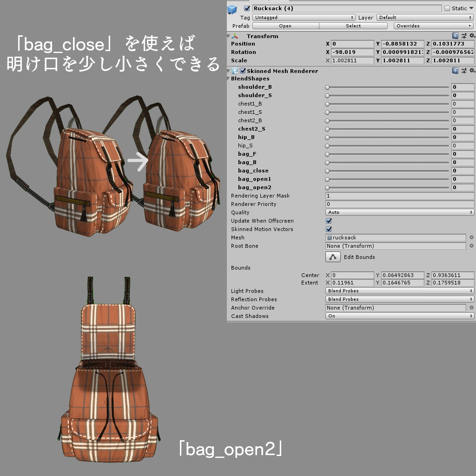Image resolution: width=476 pixels, height=476 pixels.
Task: Click the GameObject cube icon
Action: point(232,9)
